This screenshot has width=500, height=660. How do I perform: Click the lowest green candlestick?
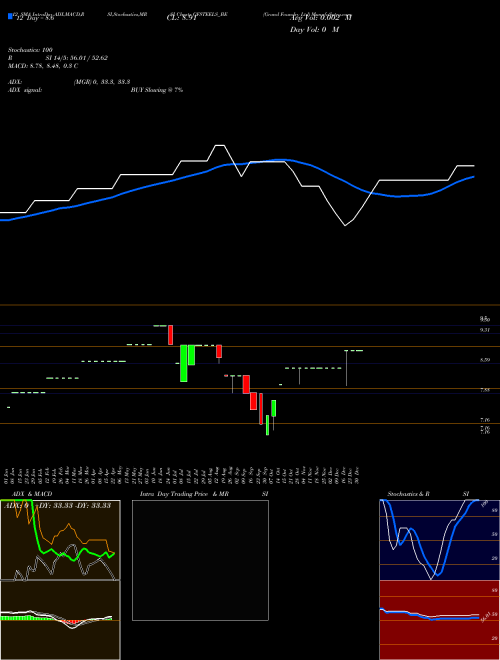(267, 425)
